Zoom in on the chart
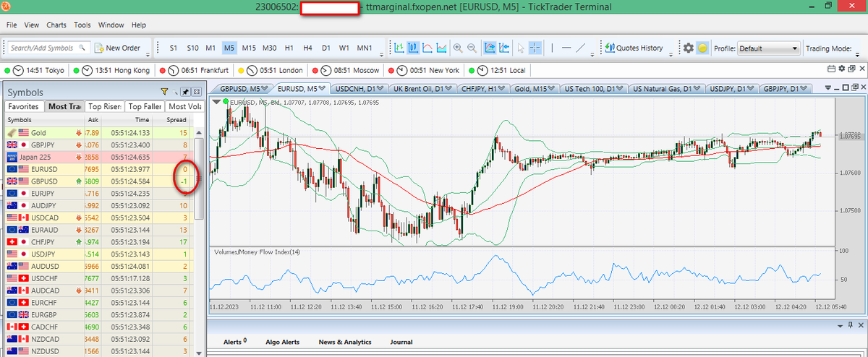 pos(458,48)
